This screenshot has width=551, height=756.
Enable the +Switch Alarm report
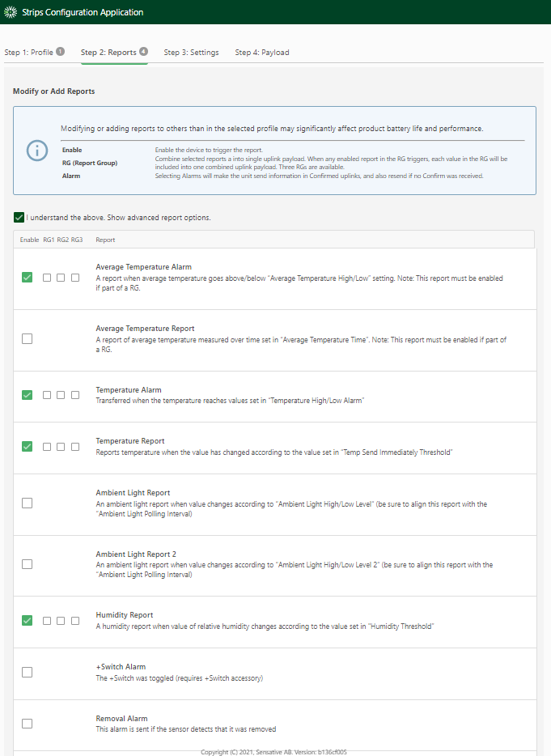[x=28, y=672]
